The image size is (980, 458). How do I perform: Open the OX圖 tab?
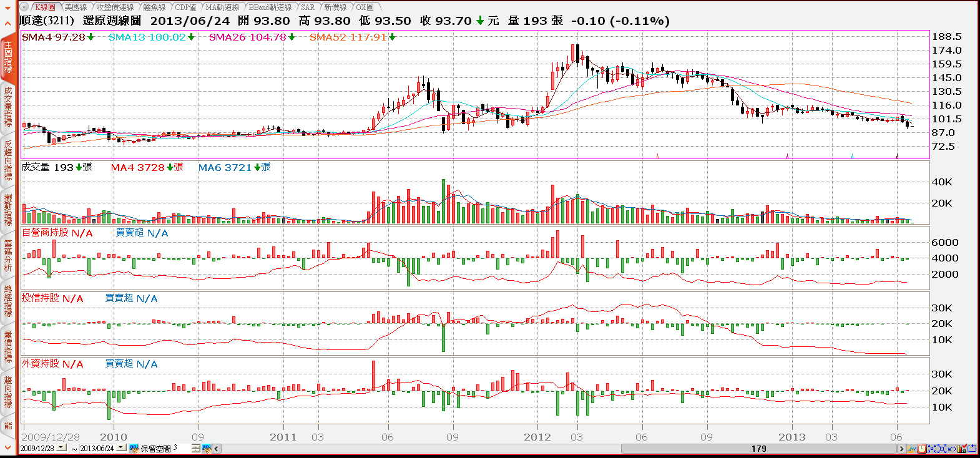(365, 7)
